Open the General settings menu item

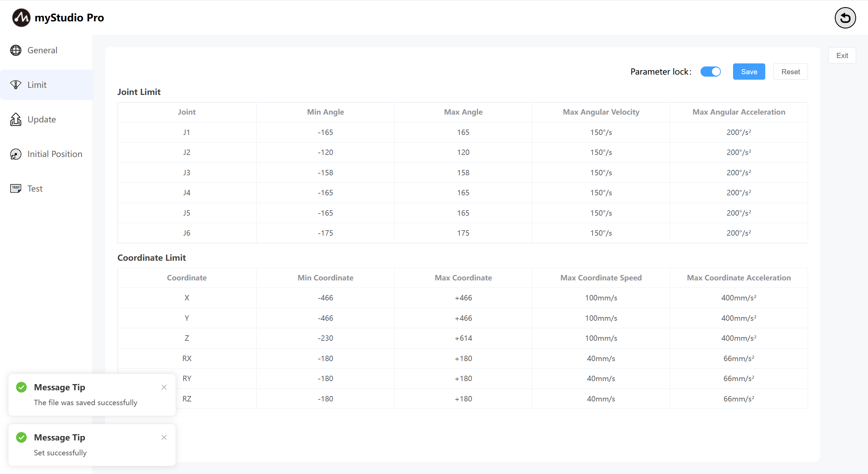pos(42,50)
